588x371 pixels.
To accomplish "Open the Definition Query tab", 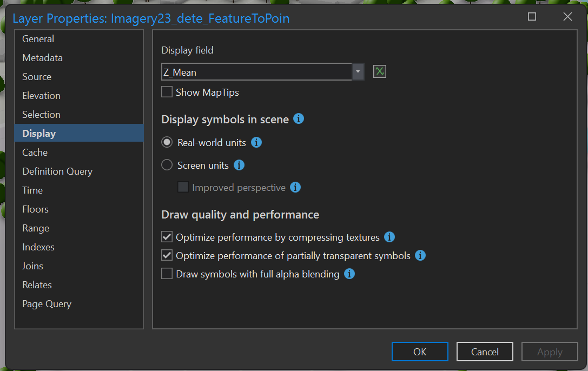I will (57, 171).
